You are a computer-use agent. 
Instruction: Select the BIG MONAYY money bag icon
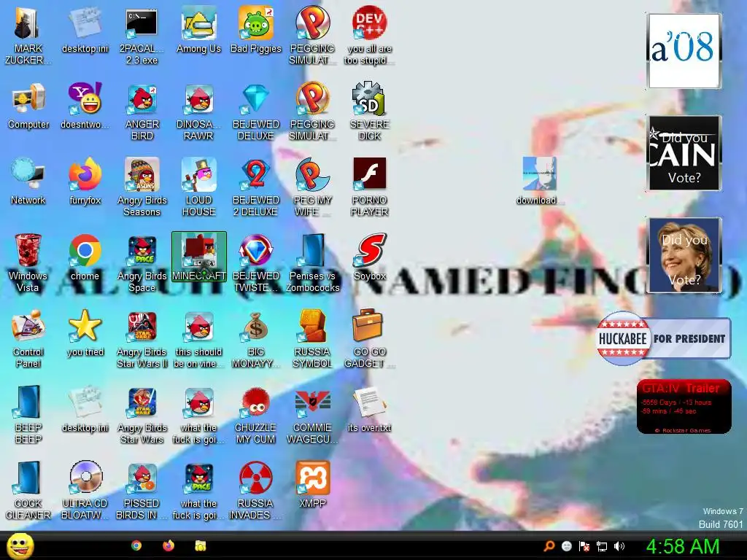pyautogui.click(x=256, y=338)
